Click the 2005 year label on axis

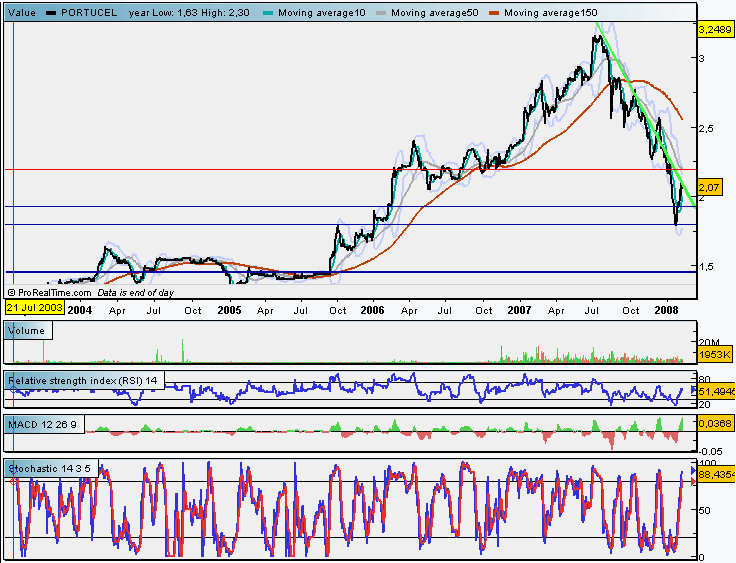229,310
